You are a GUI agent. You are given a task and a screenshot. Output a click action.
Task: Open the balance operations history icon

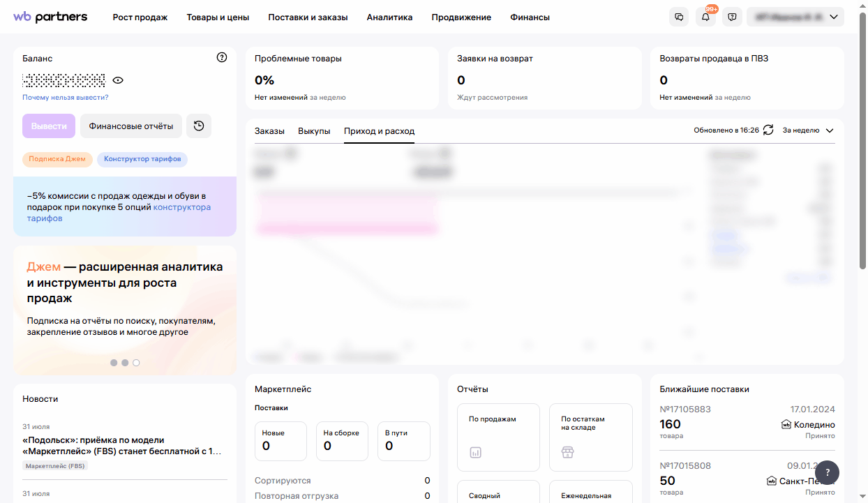pos(199,126)
